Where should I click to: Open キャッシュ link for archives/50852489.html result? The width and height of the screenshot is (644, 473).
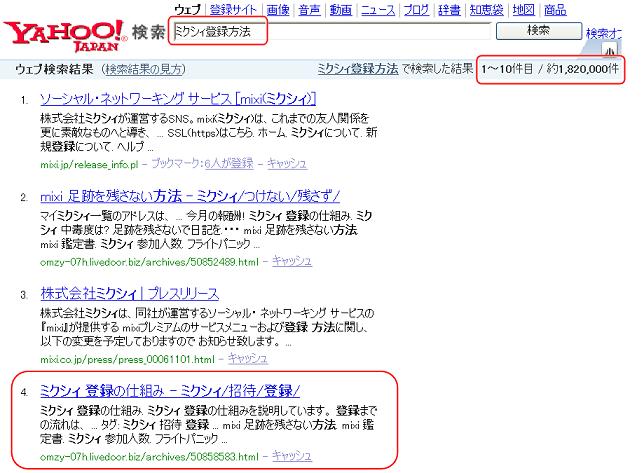292,261
